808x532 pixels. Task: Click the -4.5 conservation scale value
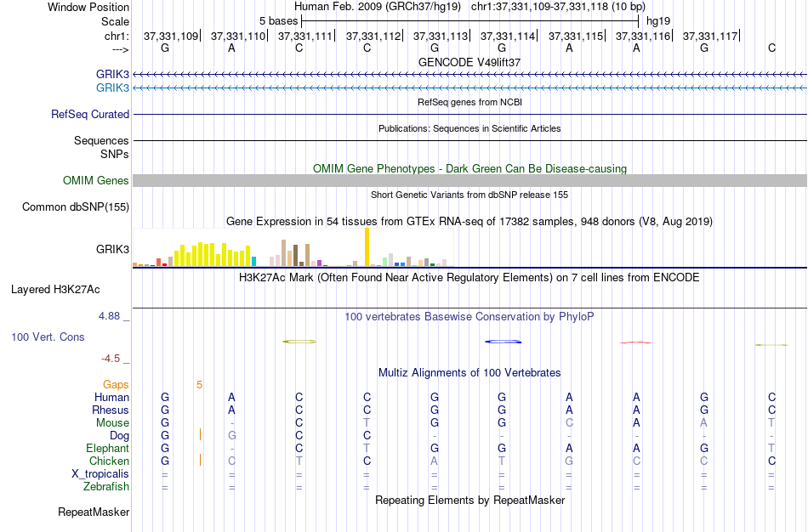tap(111, 359)
